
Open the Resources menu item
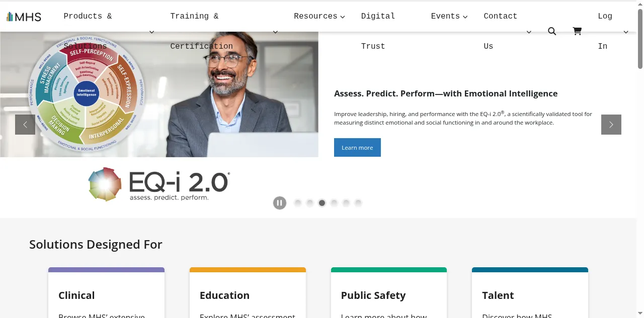point(315,16)
